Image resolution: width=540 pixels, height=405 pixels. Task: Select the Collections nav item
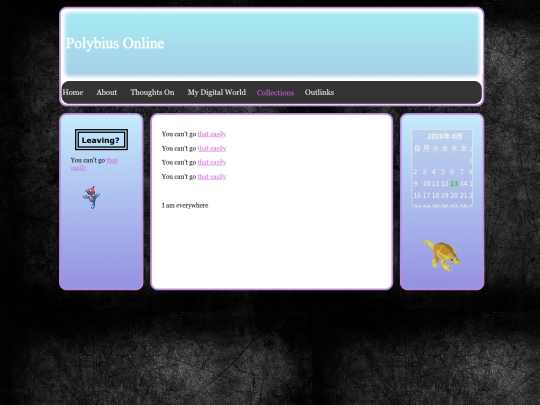pyautogui.click(x=275, y=93)
